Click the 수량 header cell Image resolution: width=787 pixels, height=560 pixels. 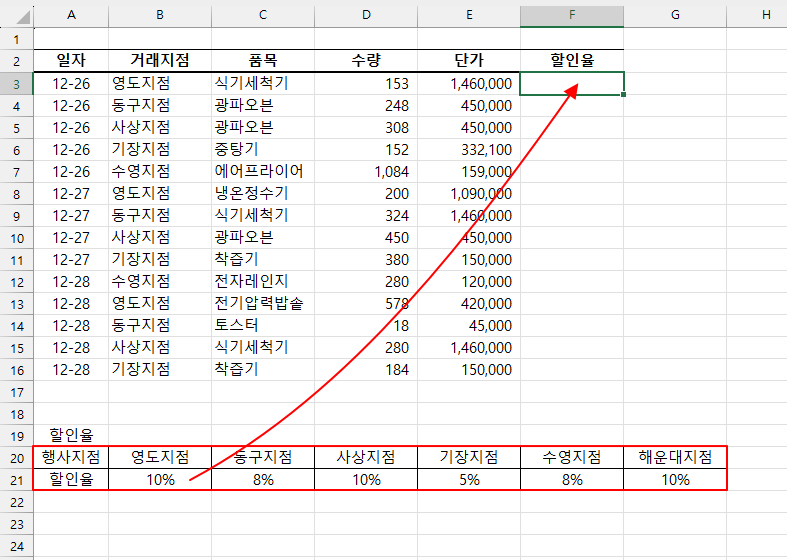[x=366, y=61]
